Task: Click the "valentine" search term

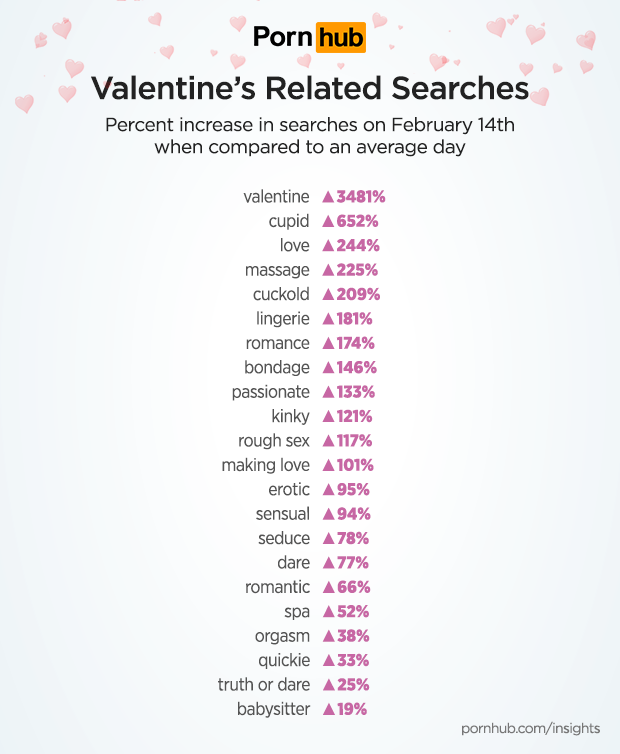Action: pyautogui.click(x=276, y=197)
